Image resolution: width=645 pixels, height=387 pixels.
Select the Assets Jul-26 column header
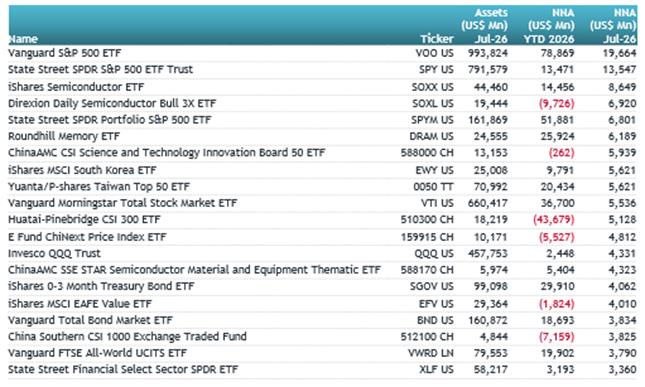[x=485, y=26]
